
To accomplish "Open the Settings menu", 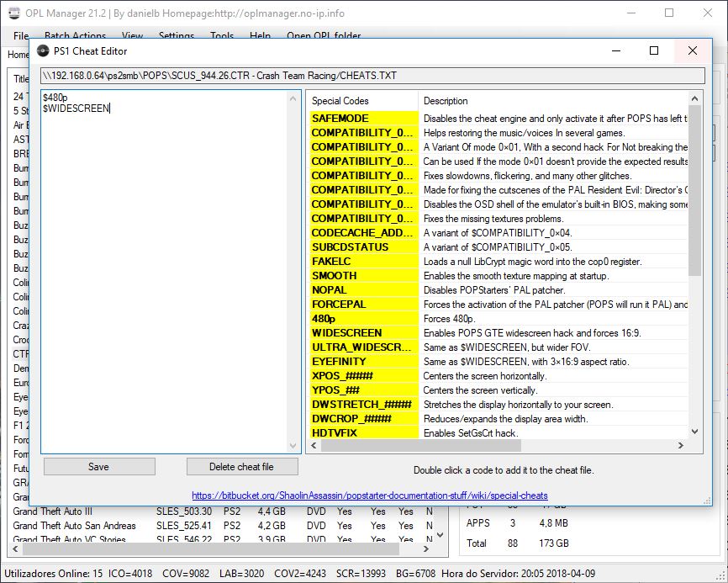I will pos(176,36).
